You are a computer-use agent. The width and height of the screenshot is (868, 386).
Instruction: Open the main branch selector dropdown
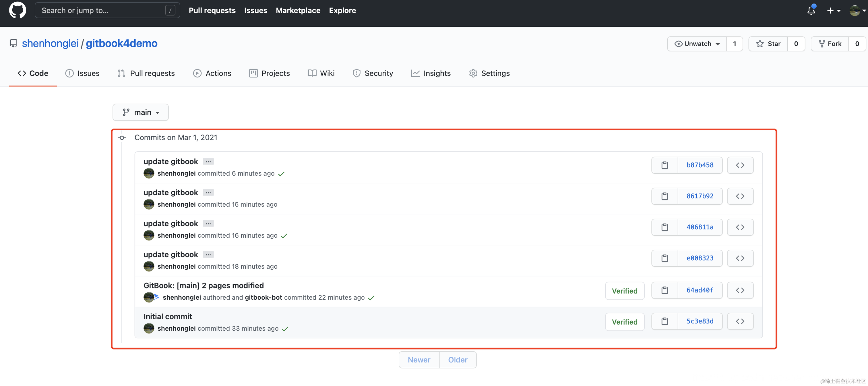[x=141, y=112]
